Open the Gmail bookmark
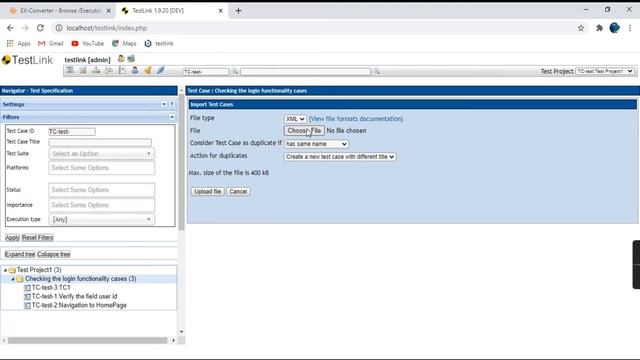 pos(51,43)
